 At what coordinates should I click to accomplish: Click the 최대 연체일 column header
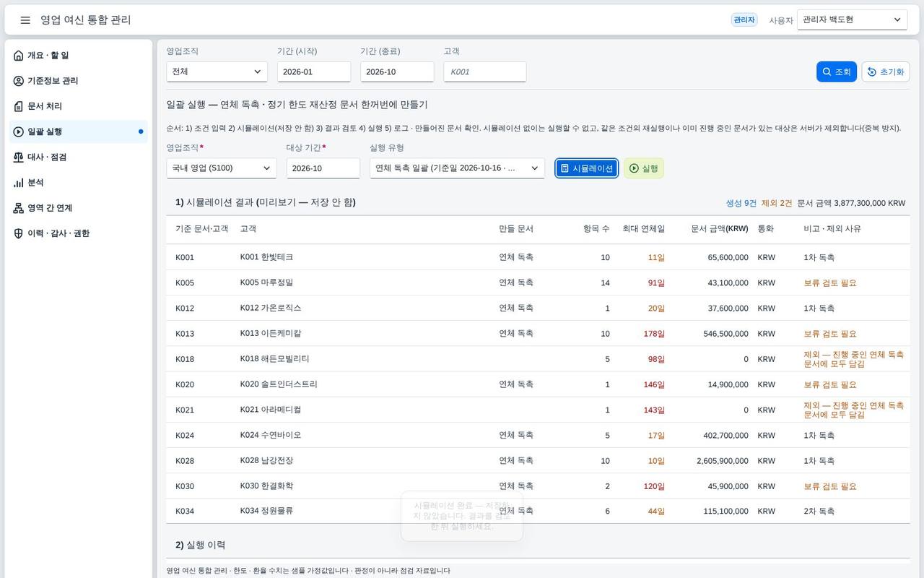point(644,229)
